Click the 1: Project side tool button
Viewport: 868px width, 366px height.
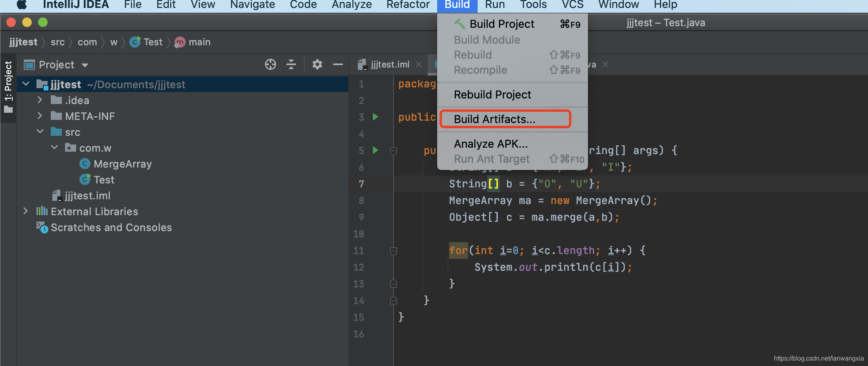[8, 87]
